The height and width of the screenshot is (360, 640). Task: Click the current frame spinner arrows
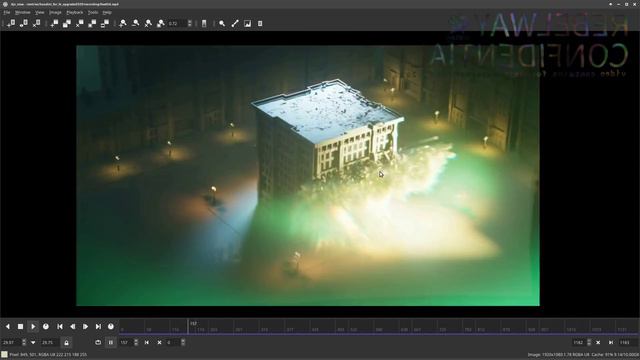pyautogui.click(x=136, y=342)
